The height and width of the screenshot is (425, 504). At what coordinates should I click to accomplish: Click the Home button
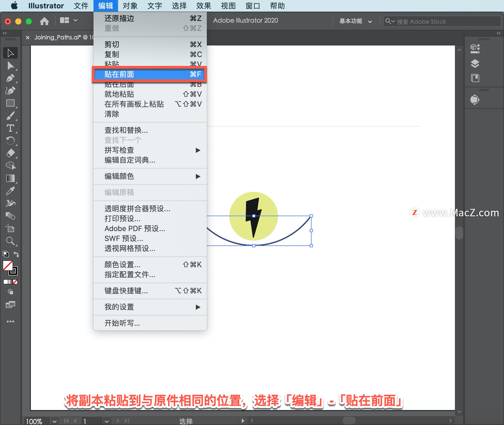click(44, 21)
